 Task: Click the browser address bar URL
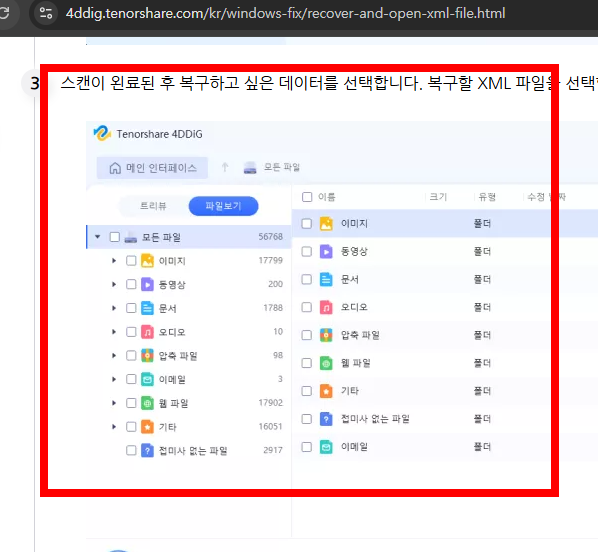[x=285, y=13]
